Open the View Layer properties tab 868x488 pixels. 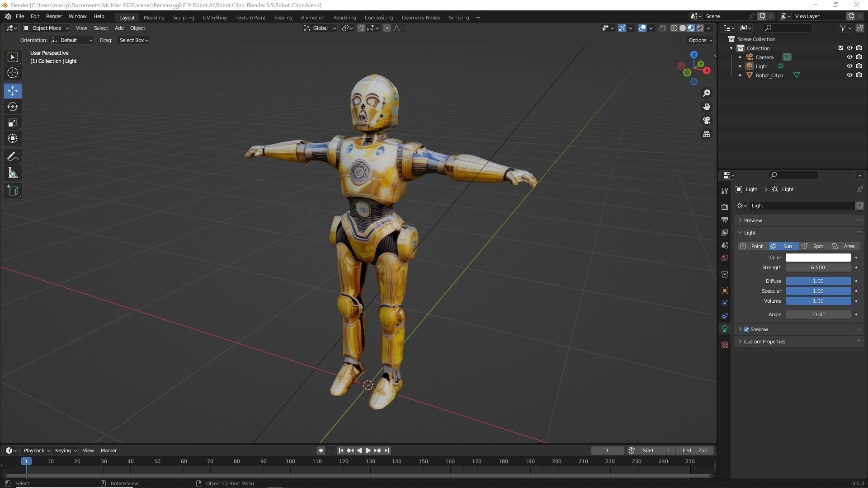click(725, 233)
